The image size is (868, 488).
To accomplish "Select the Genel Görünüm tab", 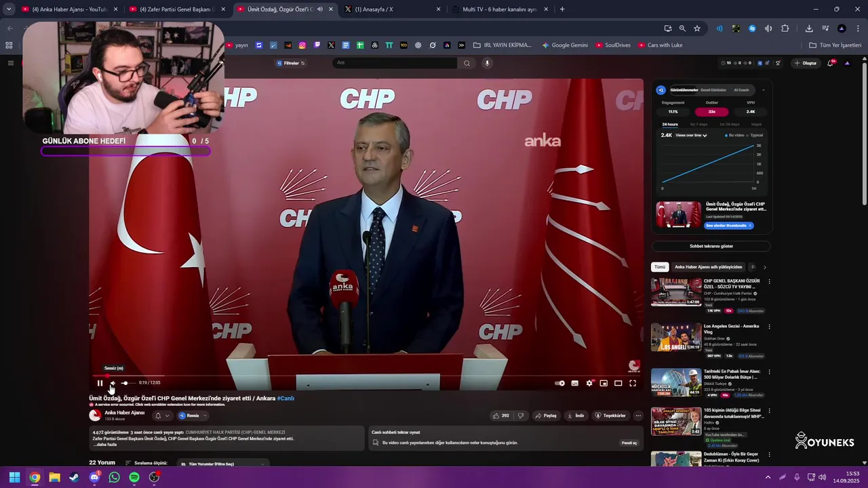I will click(x=713, y=89).
